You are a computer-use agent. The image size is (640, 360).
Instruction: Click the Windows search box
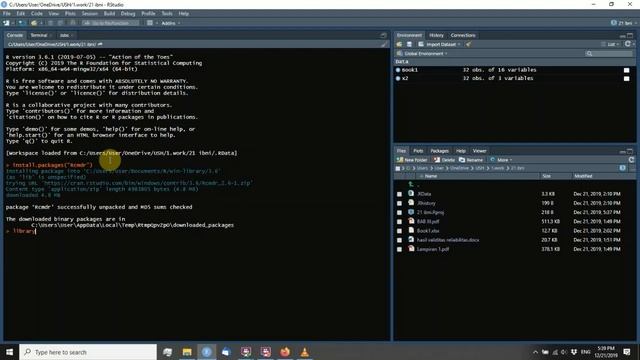click(88, 352)
